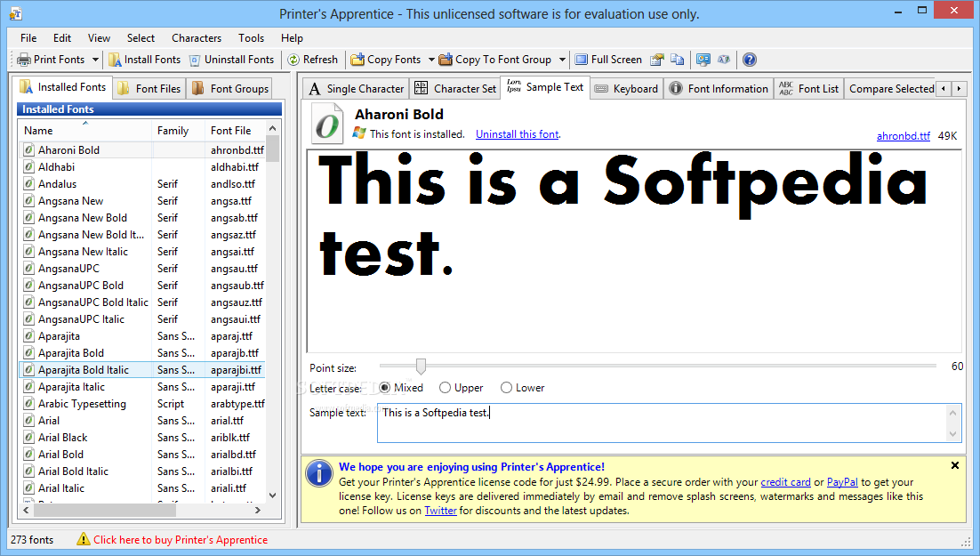Click the Font Files folder icon

pos(124,88)
